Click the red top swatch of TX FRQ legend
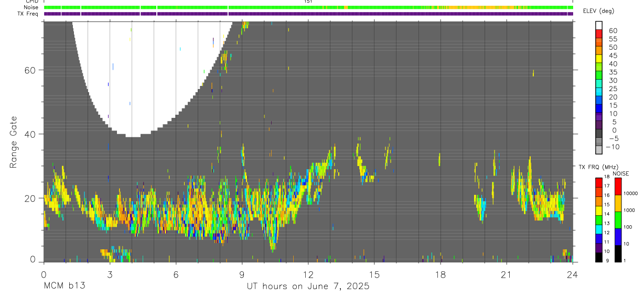Image resolution: width=644 pixels, height=297 pixels. [598, 182]
